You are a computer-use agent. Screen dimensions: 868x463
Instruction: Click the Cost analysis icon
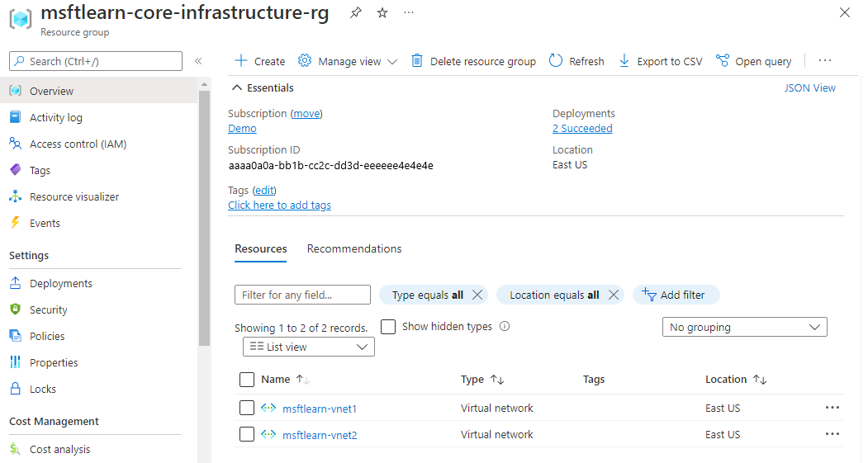[16, 449]
